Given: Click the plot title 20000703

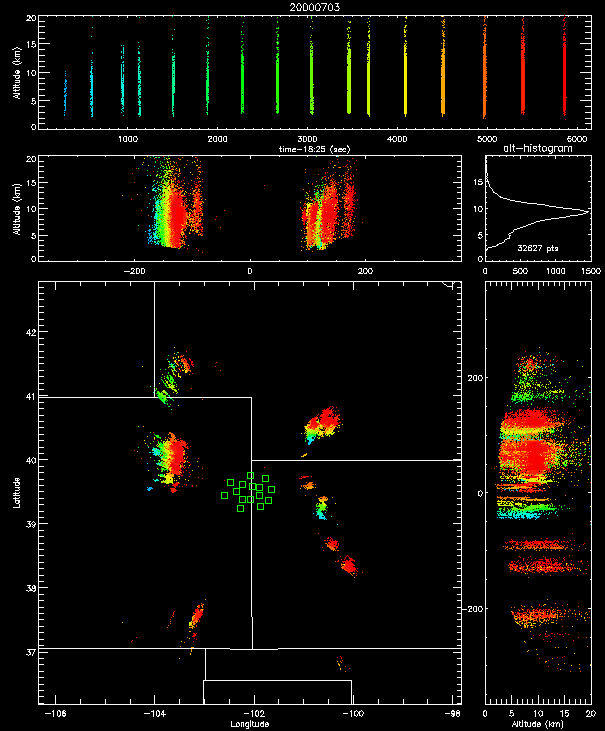Looking at the screenshot, I should pos(315,7).
